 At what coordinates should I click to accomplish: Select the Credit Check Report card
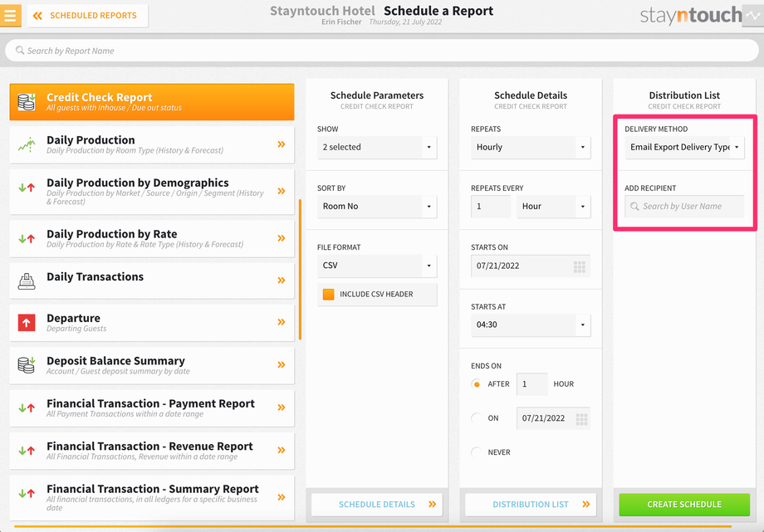tap(152, 102)
